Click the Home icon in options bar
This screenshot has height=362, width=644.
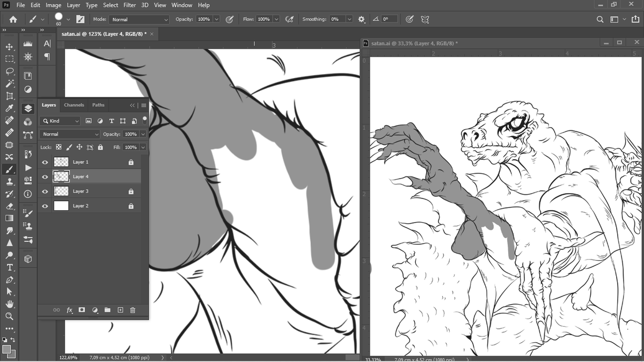[13, 19]
